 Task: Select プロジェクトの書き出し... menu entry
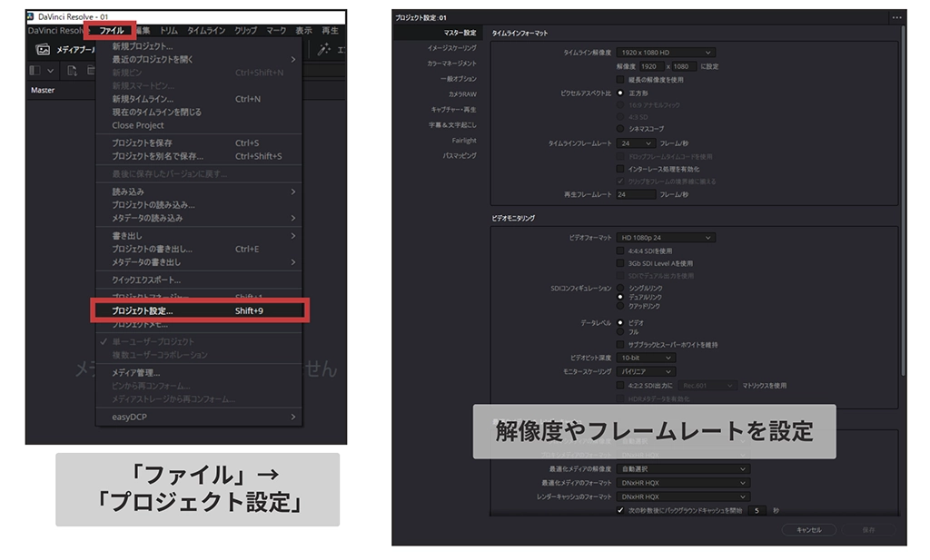click(x=199, y=249)
